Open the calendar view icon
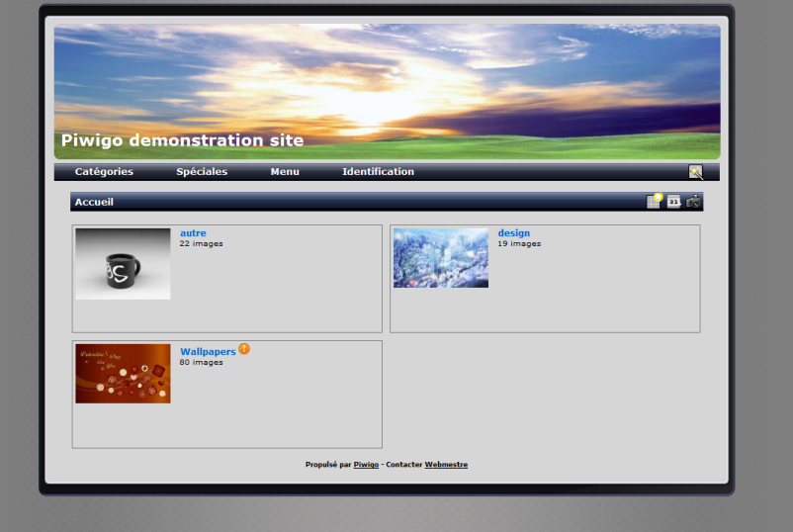The height and width of the screenshot is (532, 793). 674,202
